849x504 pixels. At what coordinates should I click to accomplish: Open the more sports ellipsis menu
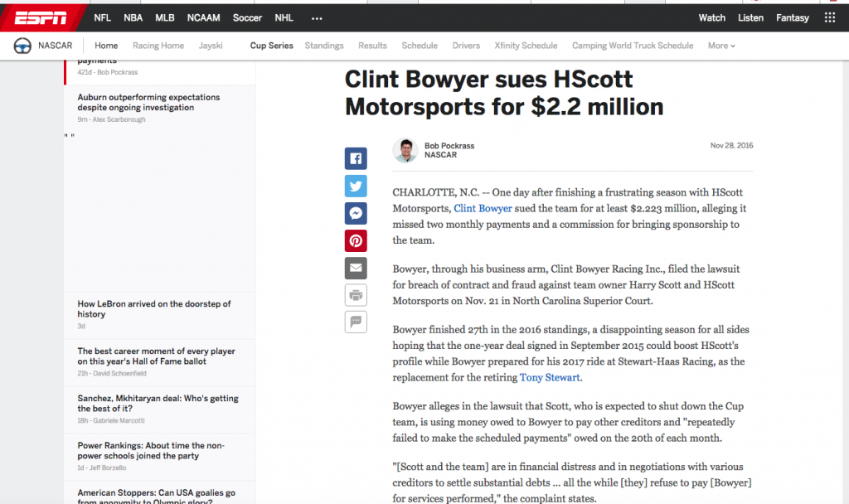tap(317, 18)
